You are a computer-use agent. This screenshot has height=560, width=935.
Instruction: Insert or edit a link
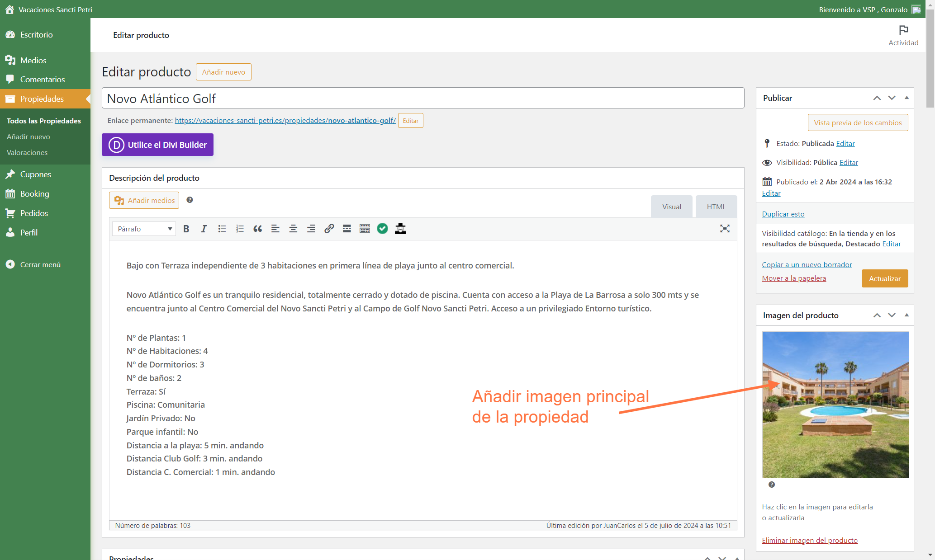point(329,229)
